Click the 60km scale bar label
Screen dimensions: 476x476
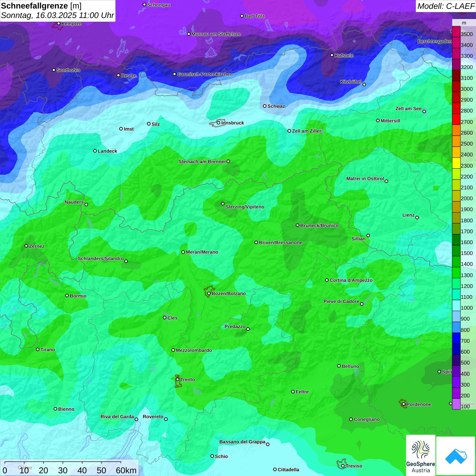point(126,470)
